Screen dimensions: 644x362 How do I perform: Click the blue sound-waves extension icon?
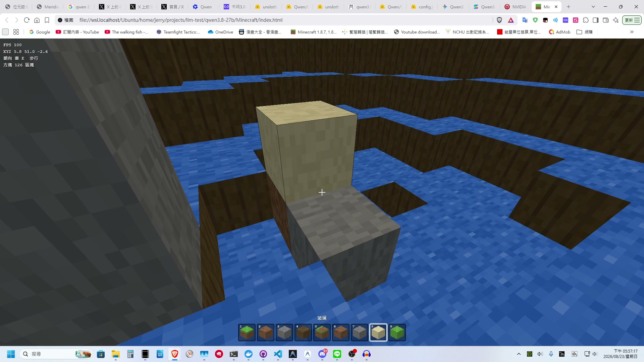click(x=555, y=20)
